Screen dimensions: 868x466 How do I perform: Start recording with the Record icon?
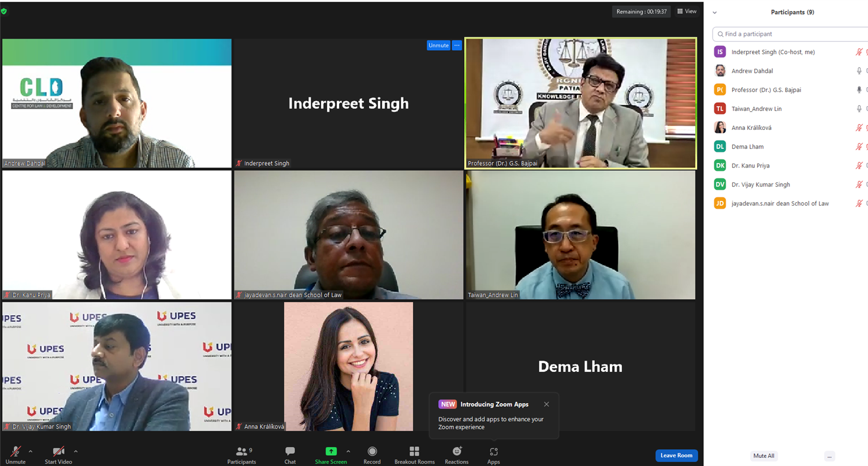tap(372, 451)
